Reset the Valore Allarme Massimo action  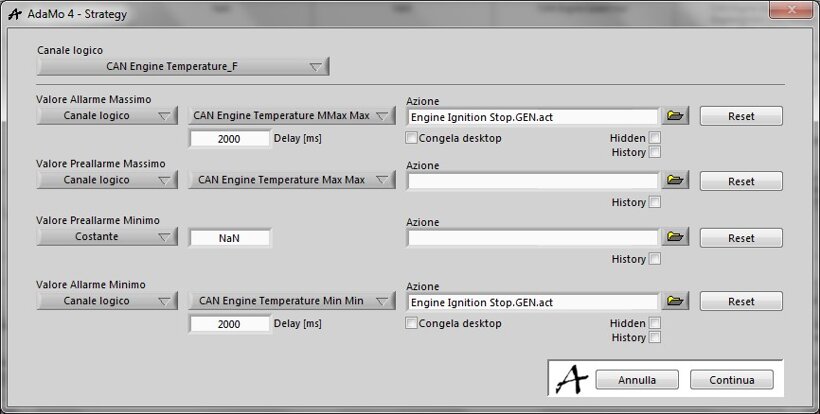[741, 116]
